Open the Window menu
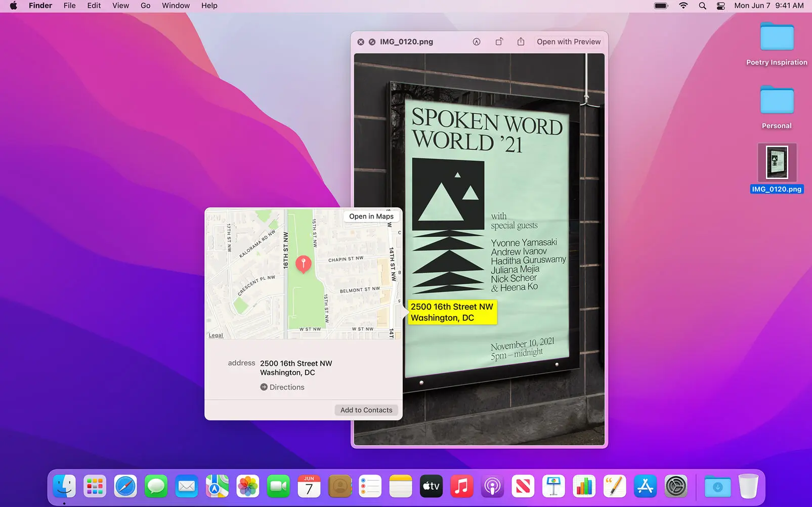This screenshot has height=507, width=812. 176,6
